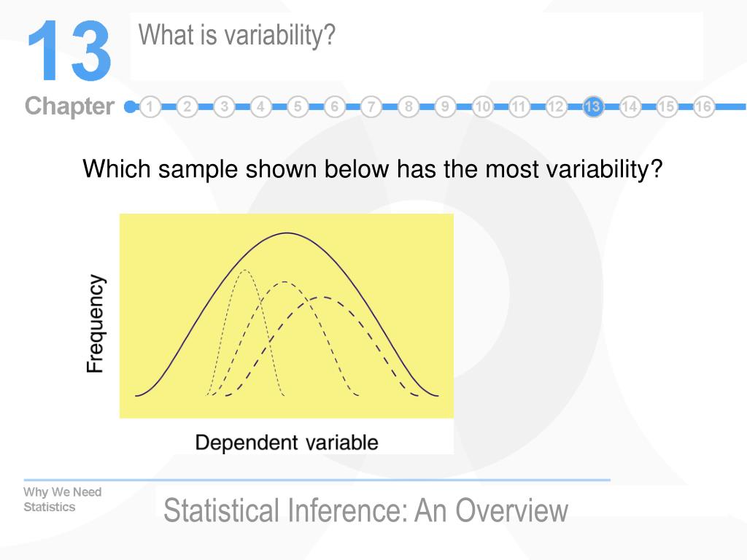Go to chapter 10 circle

482,106
